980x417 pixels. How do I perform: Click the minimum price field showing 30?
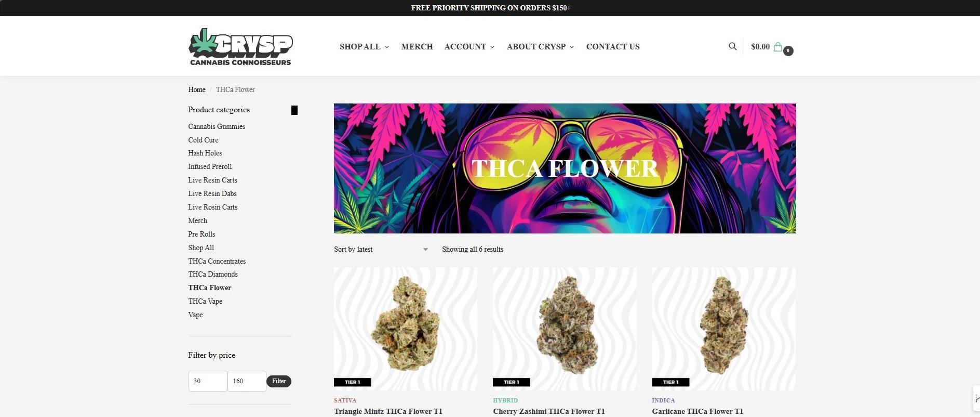pyautogui.click(x=208, y=381)
